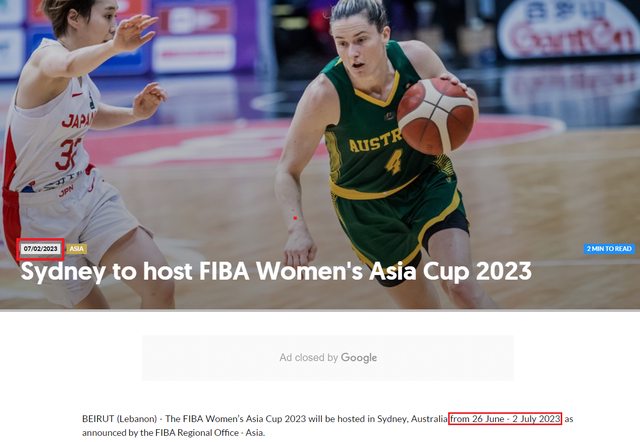
Task: Click the Sydney, Australia text in article
Action: 412,419
